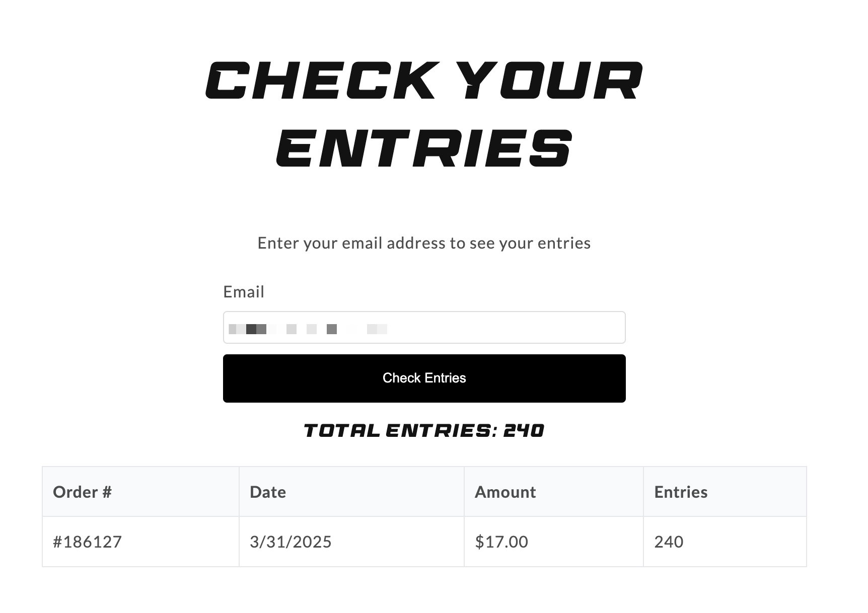Screen dimensions: 868x613
Task: Click the Entries column header
Action: (x=681, y=492)
